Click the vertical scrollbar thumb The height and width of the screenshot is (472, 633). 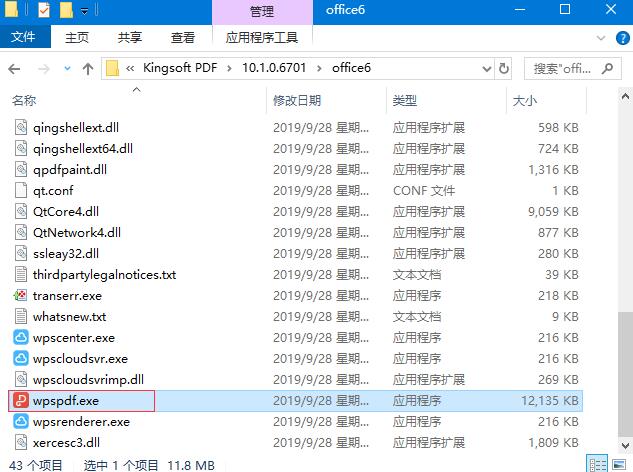625,374
